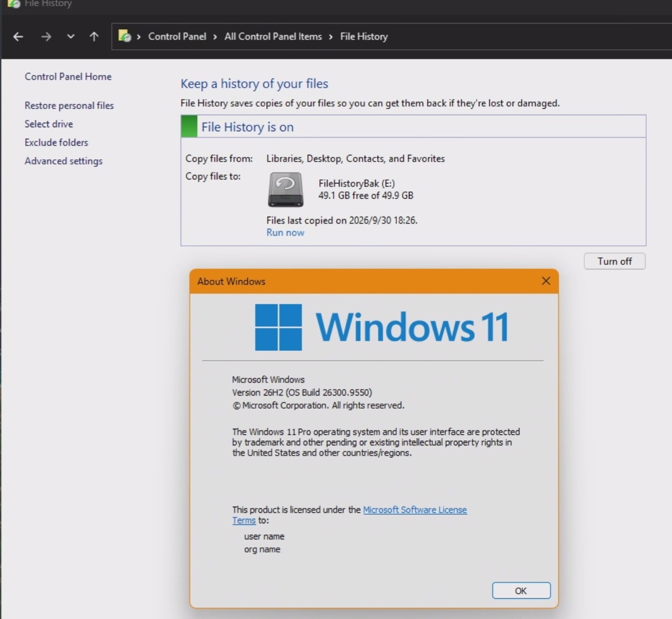Confirm About Windows dialog with OK

coord(521,591)
